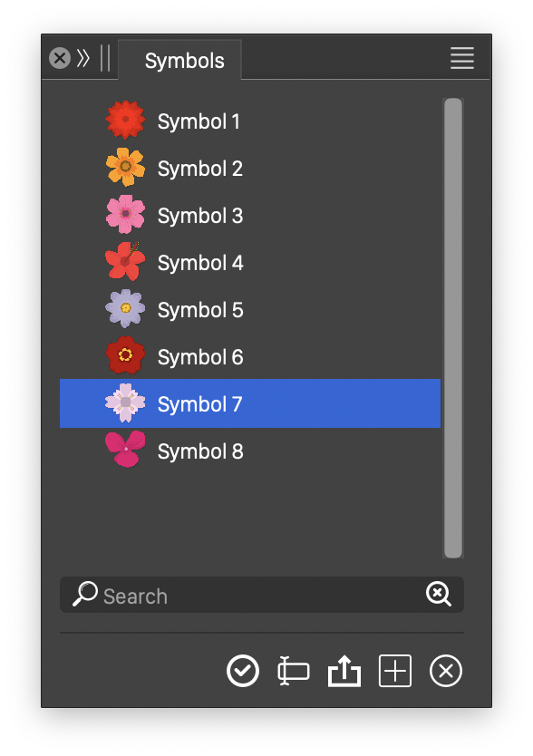Click the Search input field
Viewport: 533px width, 756px height.
click(x=261, y=595)
